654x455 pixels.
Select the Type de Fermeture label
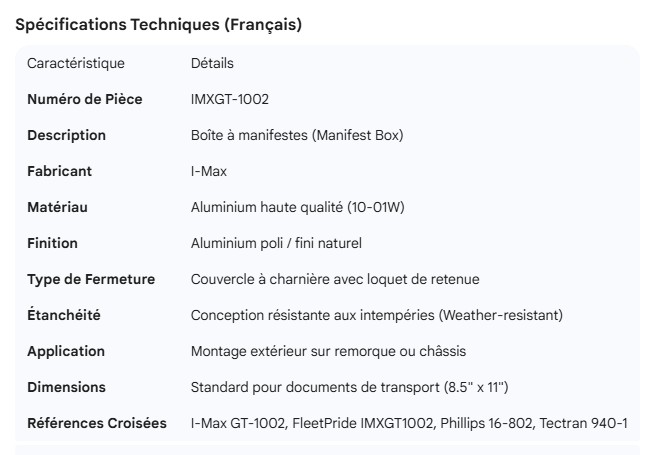click(x=91, y=279)
